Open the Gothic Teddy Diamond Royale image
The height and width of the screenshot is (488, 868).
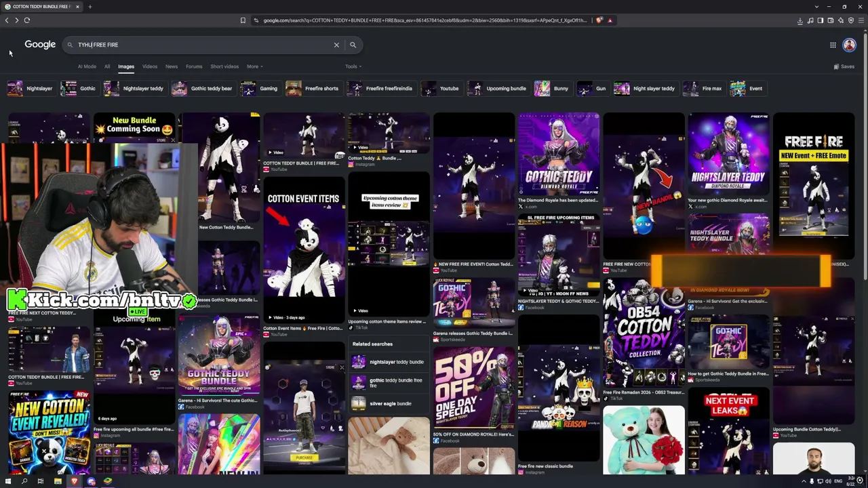[559, 154]
